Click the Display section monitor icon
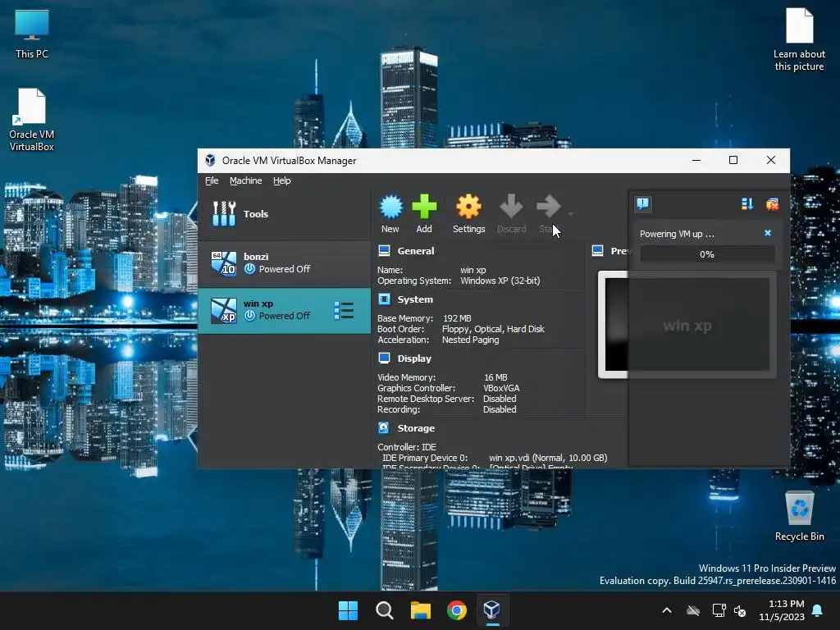Screen dimensions: 840x630 click(384, 358)
